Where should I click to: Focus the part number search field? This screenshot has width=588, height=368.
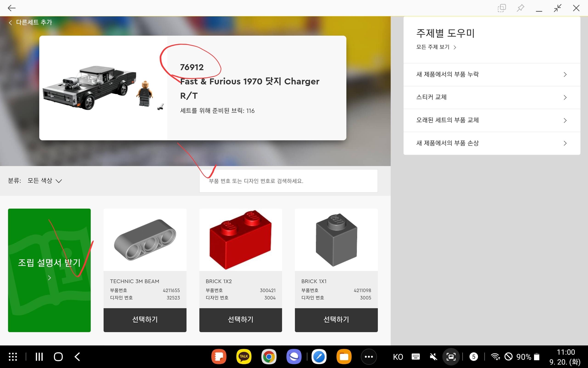[288, 181]
